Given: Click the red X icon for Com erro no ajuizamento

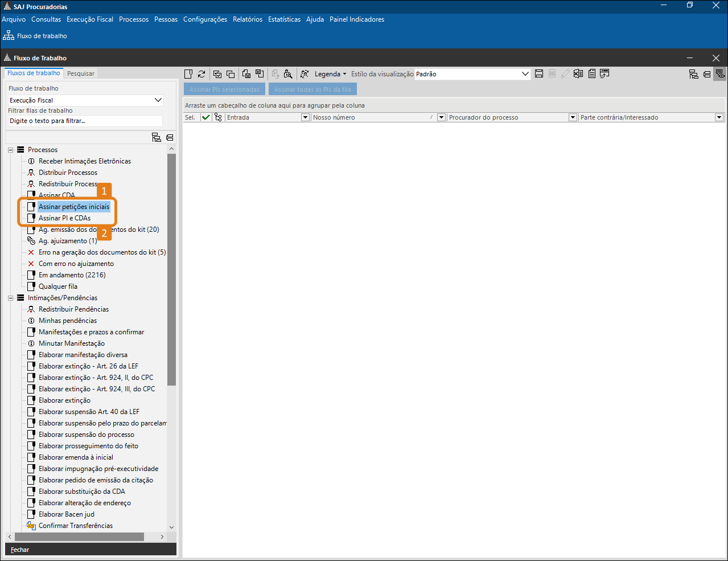Looking at the screenshot, I should [31, 264].
